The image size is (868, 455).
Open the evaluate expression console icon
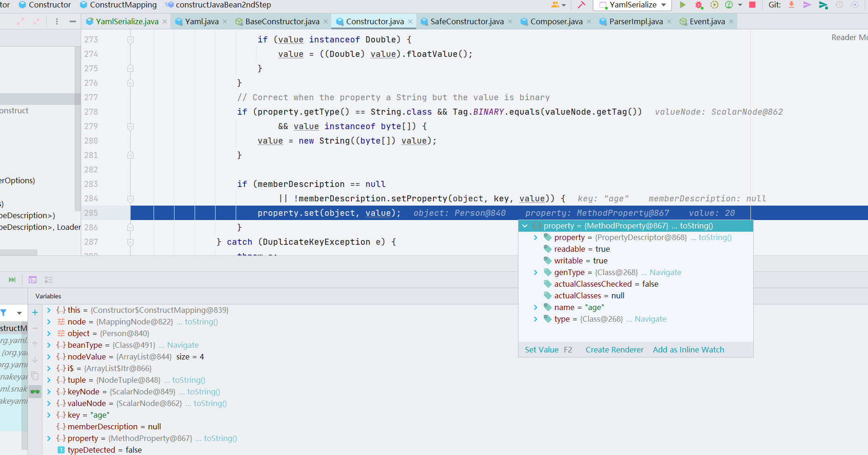tap(33, 280)
